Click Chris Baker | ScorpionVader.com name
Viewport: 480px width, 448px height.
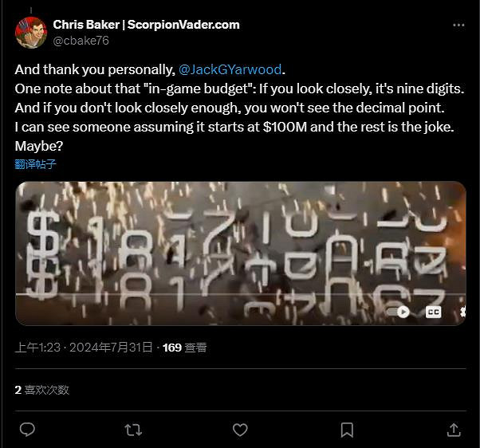coord(147,25)
